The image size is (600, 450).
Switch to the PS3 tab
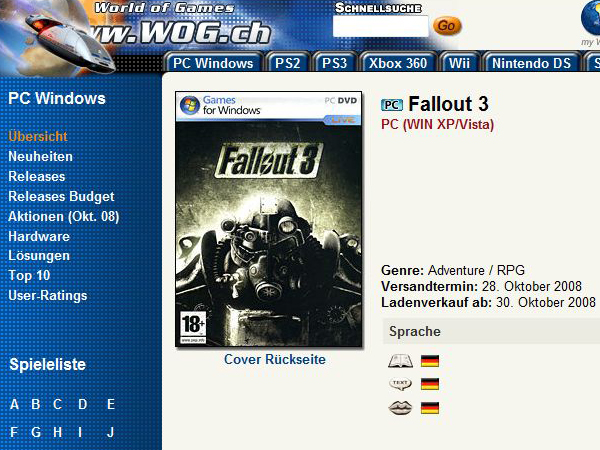point(334,63)
